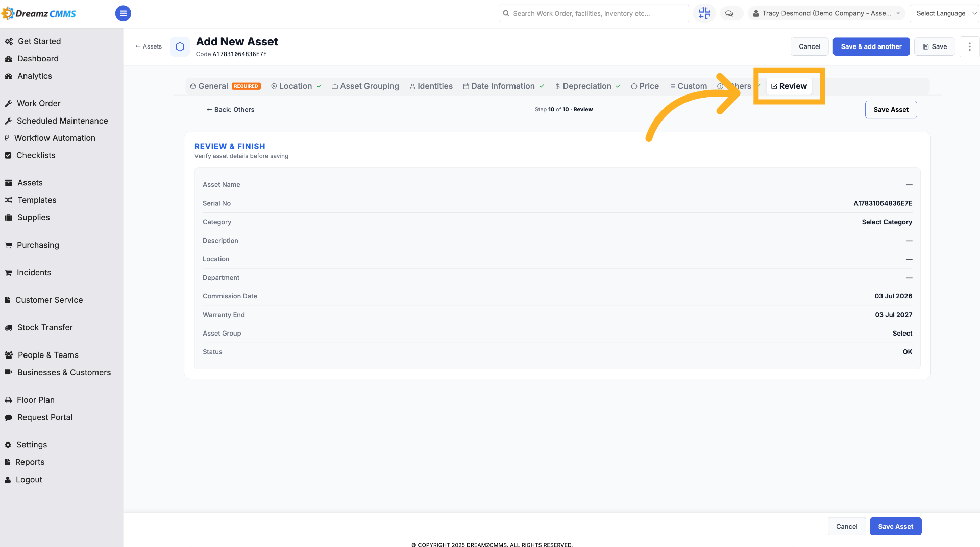This screenshot has height=547, width=980.
Task: Click the Select Category value
Action: [887, 222]
